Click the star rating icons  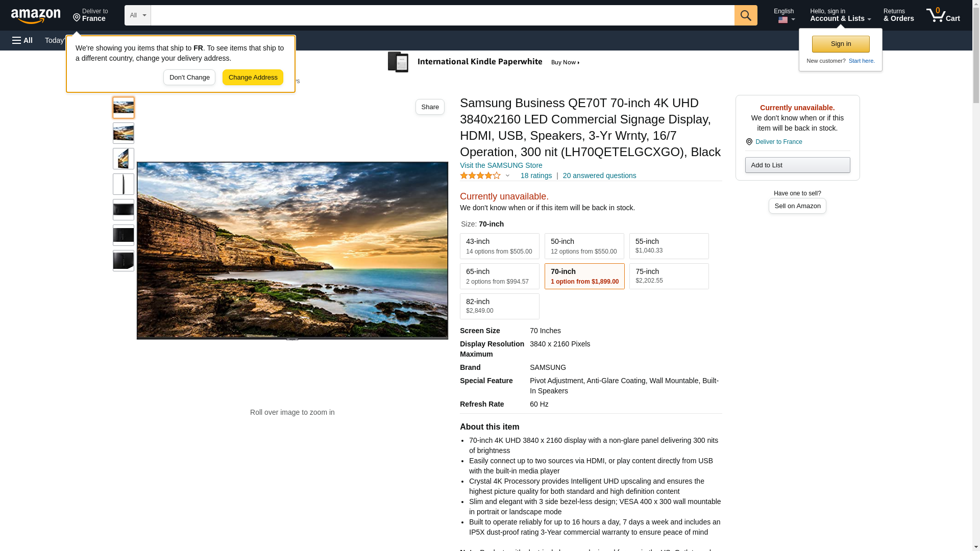tap(480, 176)
